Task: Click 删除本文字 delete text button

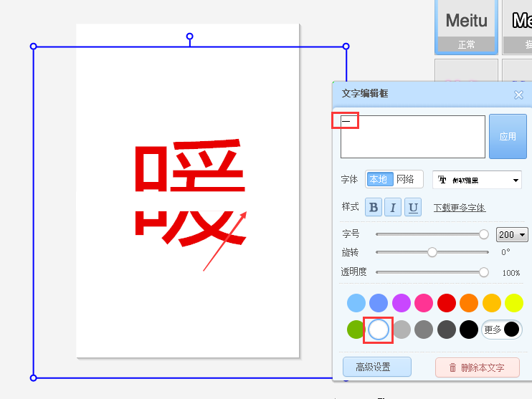Action: 478,367
